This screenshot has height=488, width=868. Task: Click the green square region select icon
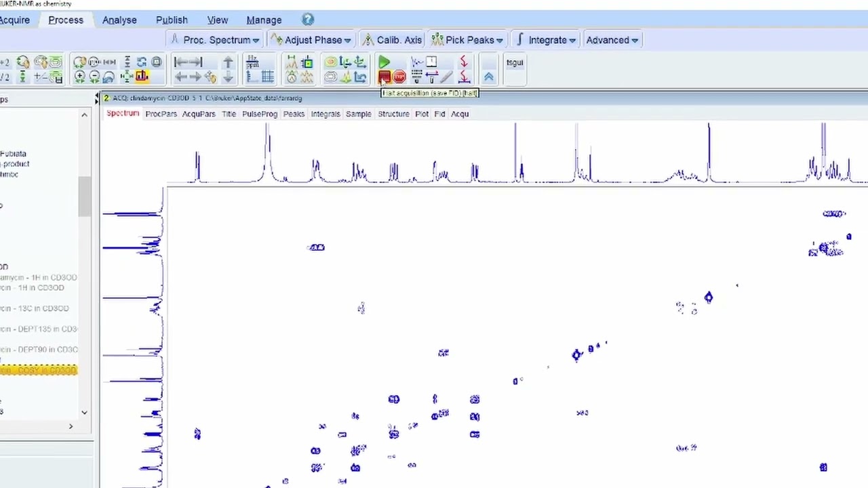click(307, 62)
